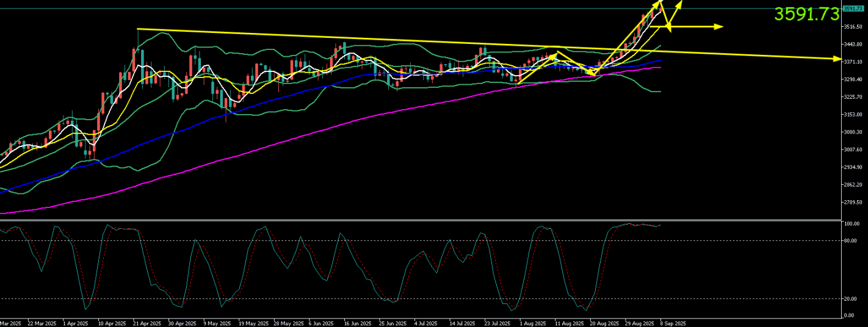This screenshot has width=868, height=327.
Task: Pick the 9 May 2025 time axis label
Action: point(217,323)
